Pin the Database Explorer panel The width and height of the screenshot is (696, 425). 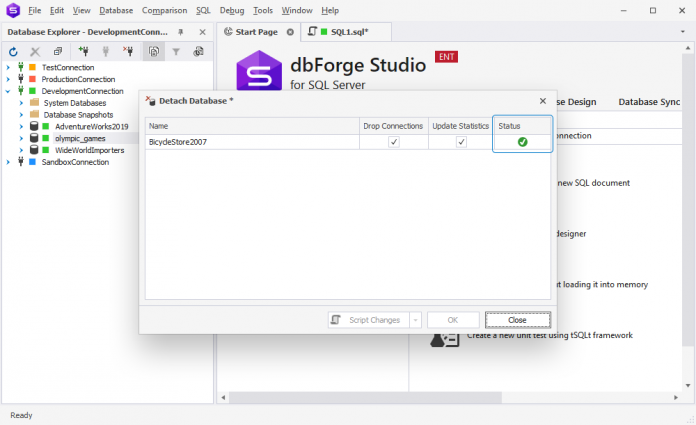coord(181,32)
